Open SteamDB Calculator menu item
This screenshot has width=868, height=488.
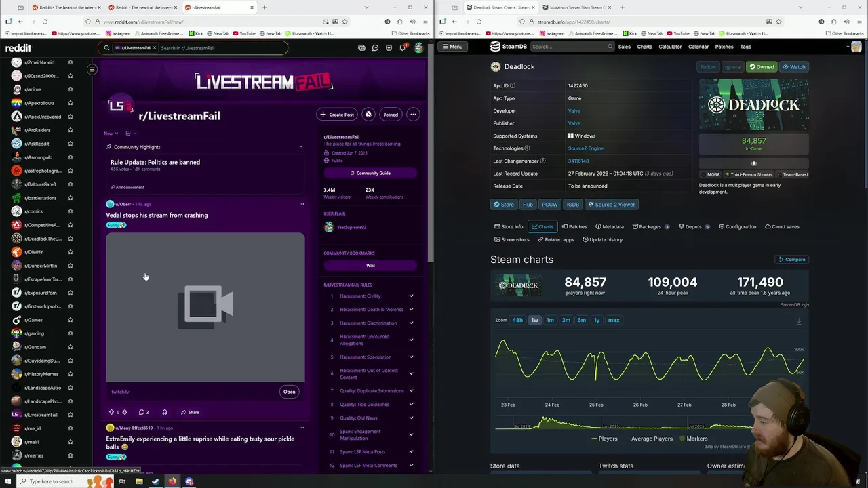tap(670, 47)
